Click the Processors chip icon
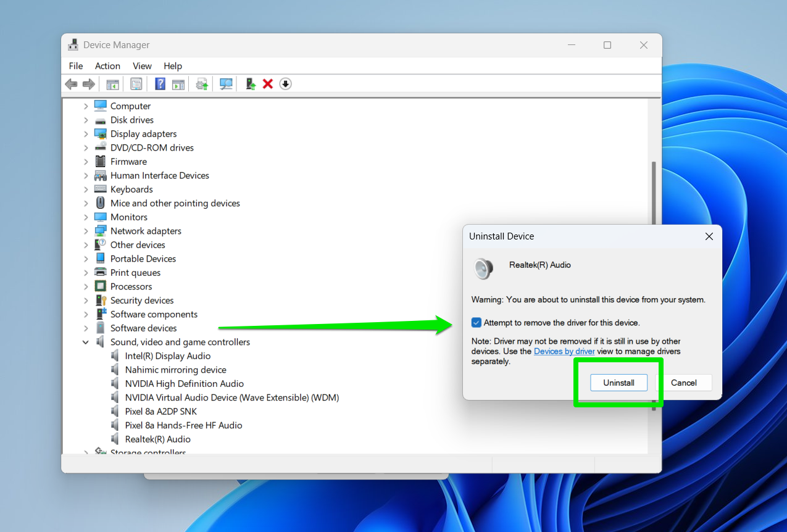The height and width of the screenshot is (532, 787). [x=100, y=286]
